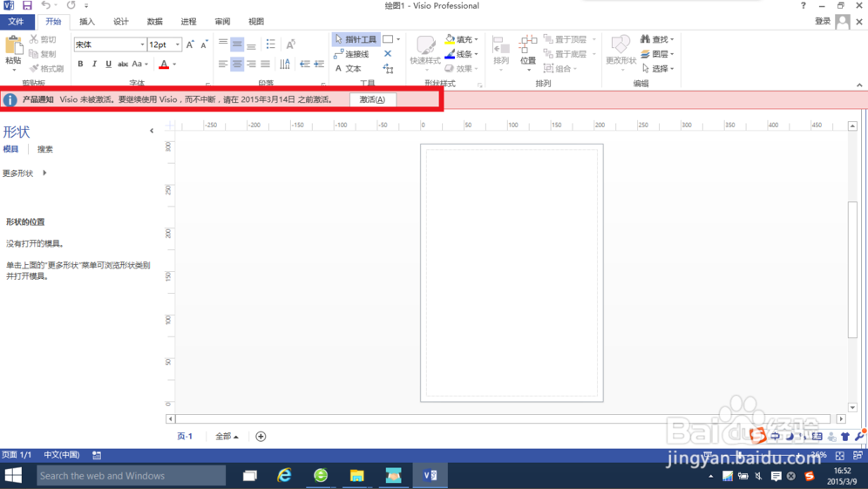Open the rectangle shape tool dropdown

[x=398, y=39]
